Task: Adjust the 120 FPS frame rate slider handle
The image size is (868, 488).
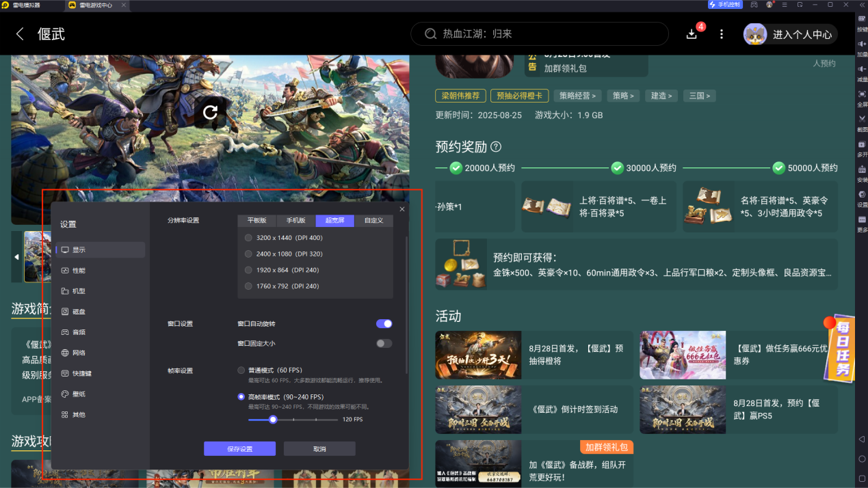Action: point(273,419)
